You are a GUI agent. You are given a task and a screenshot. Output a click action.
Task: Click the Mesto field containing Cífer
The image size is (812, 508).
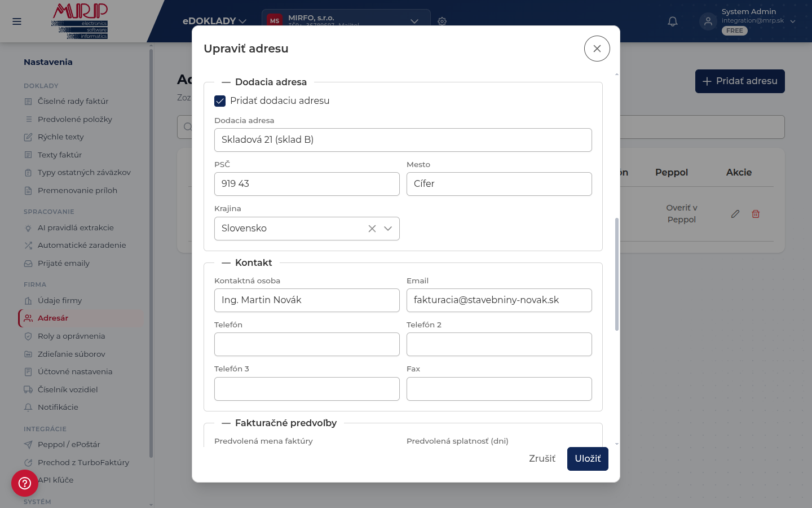tap(499, 184)
